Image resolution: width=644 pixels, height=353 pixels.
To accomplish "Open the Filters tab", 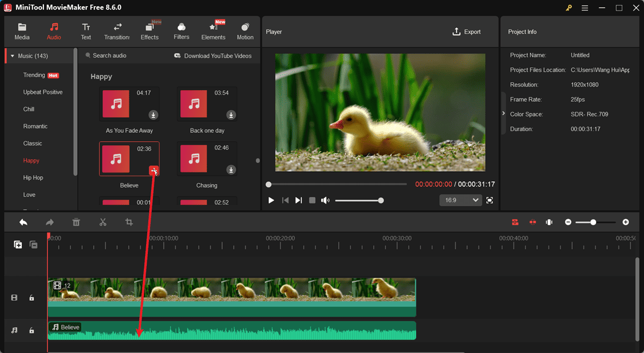I will pos(181,32).
